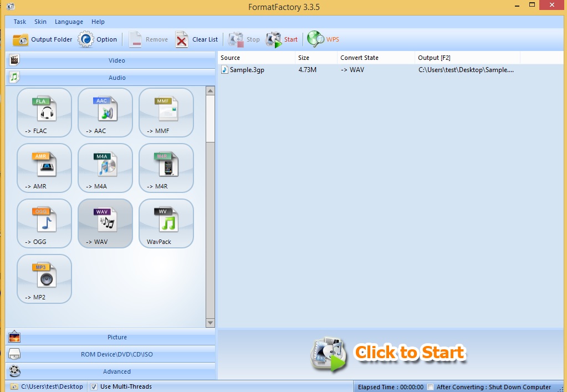
Task: Click the C:\Users\test\Desktop status bar path
Action: 52,386
